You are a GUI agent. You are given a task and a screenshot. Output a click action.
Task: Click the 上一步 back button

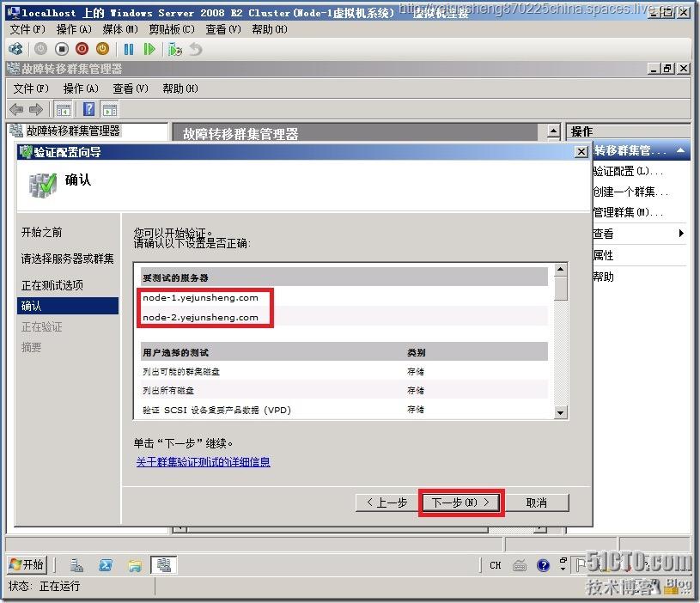(387, 502)
